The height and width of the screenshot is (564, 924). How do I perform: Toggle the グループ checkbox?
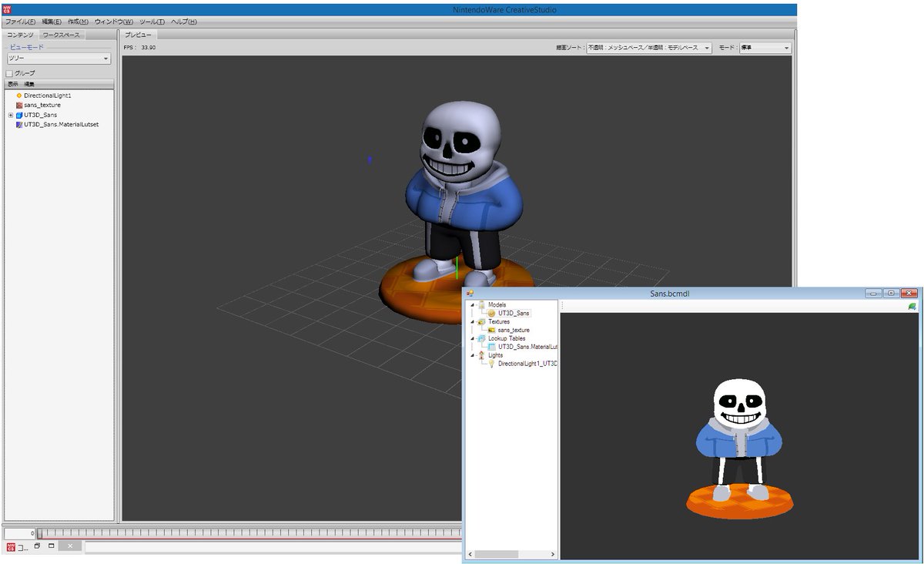point(9,73)
